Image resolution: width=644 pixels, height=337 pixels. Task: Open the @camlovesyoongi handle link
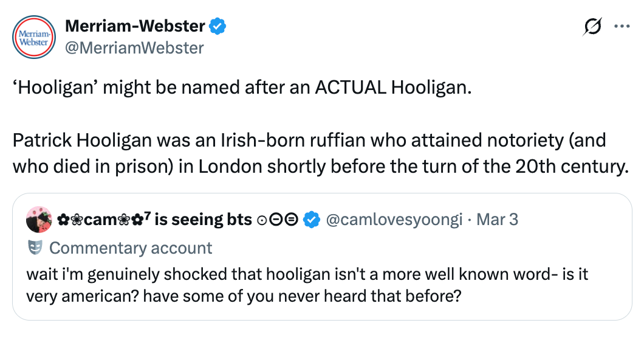point(394,219)
